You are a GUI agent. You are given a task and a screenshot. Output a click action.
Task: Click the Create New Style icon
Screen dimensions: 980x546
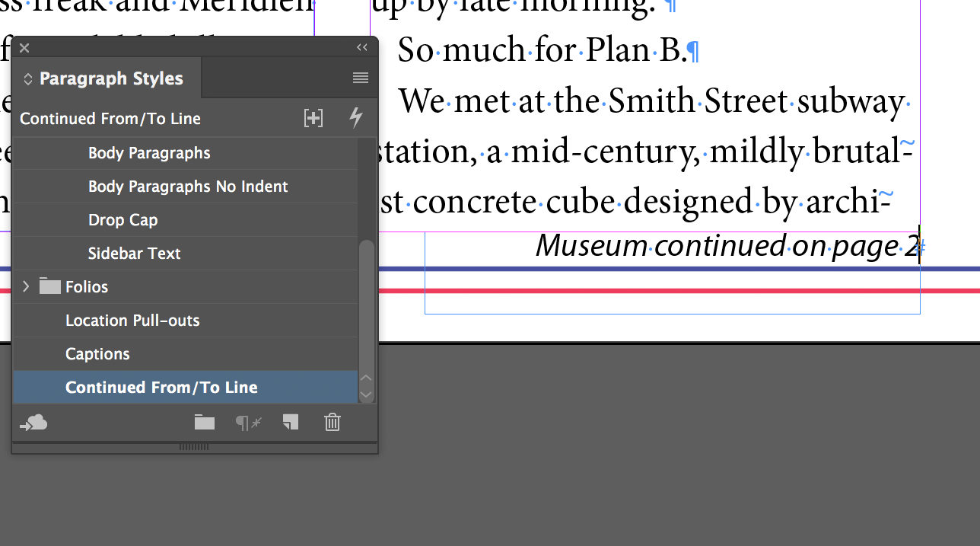[290, 423]
